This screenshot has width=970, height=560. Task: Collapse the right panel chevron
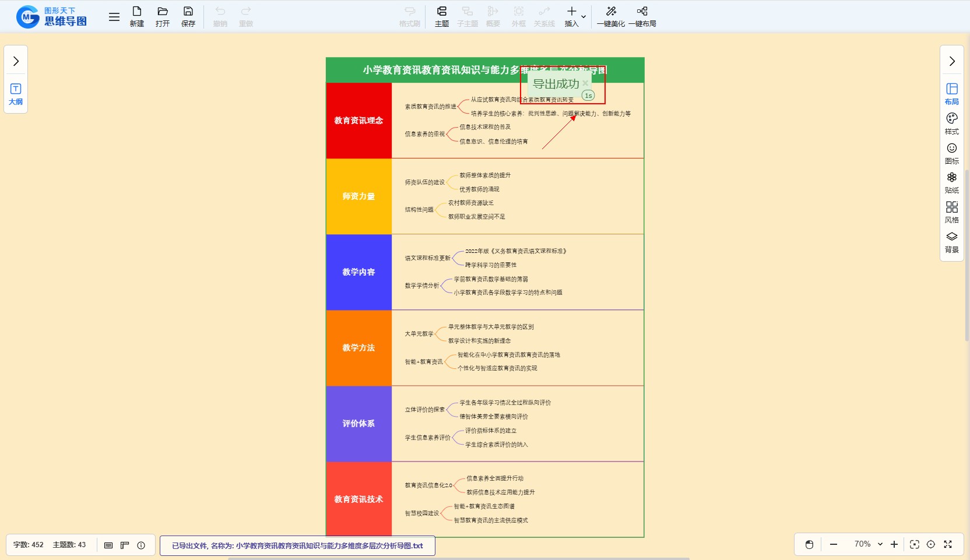coord(952,61)
